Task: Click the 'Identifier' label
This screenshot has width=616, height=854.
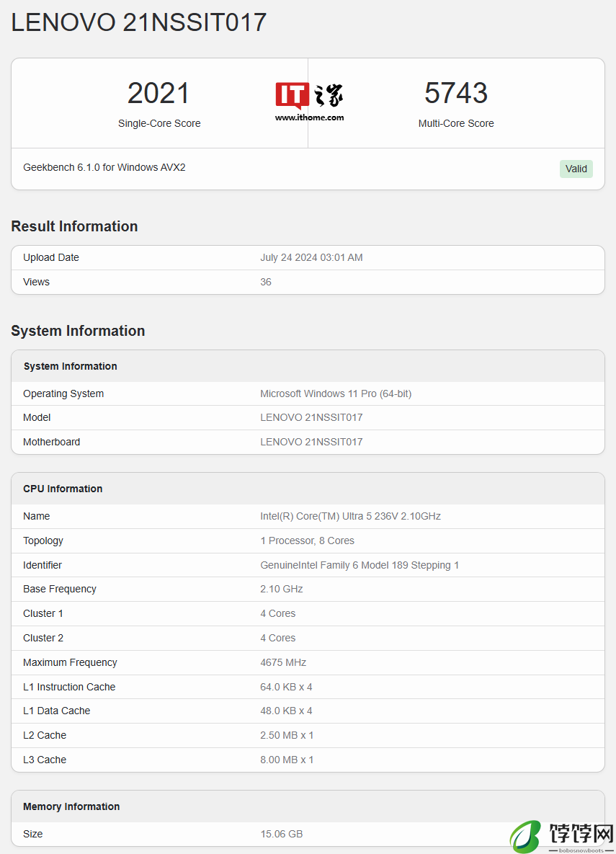Action: (42, 565)
